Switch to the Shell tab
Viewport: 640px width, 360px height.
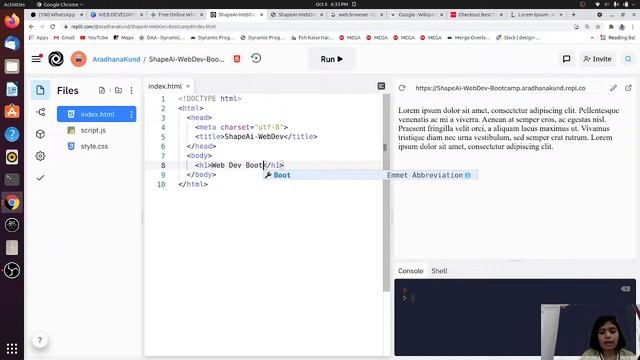click(x=439, y=271)
